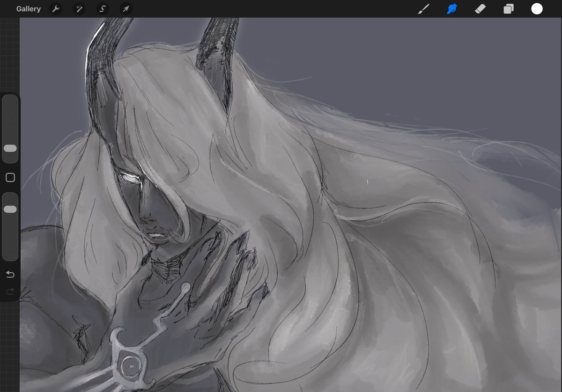
Task: Activate the Selection tool
Action: [x=103, y=9]
